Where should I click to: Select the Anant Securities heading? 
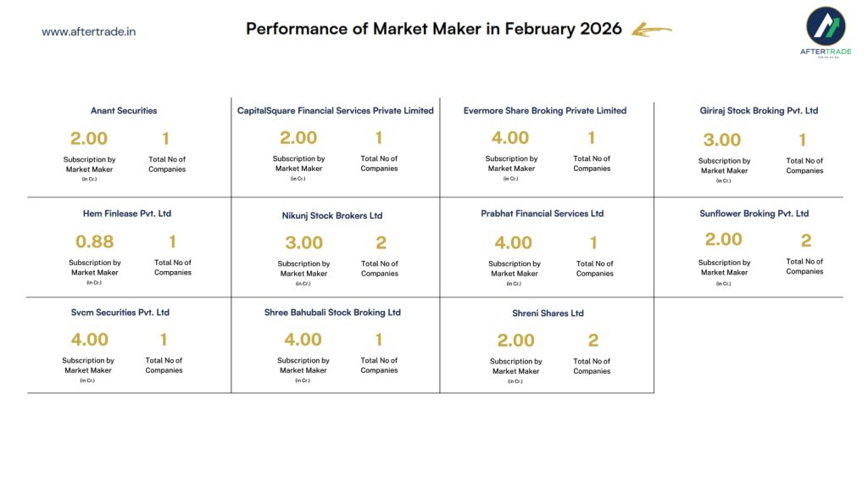(124, 111)
